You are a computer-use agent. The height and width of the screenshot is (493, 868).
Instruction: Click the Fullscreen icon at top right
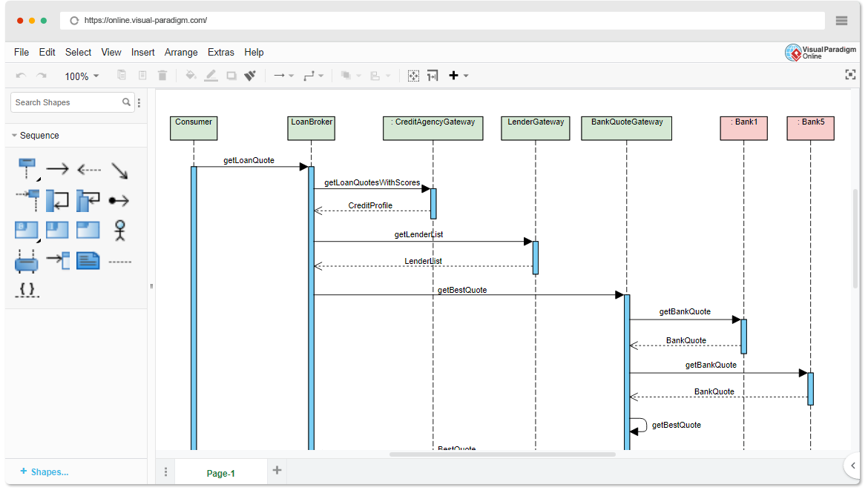coord(850,74)
